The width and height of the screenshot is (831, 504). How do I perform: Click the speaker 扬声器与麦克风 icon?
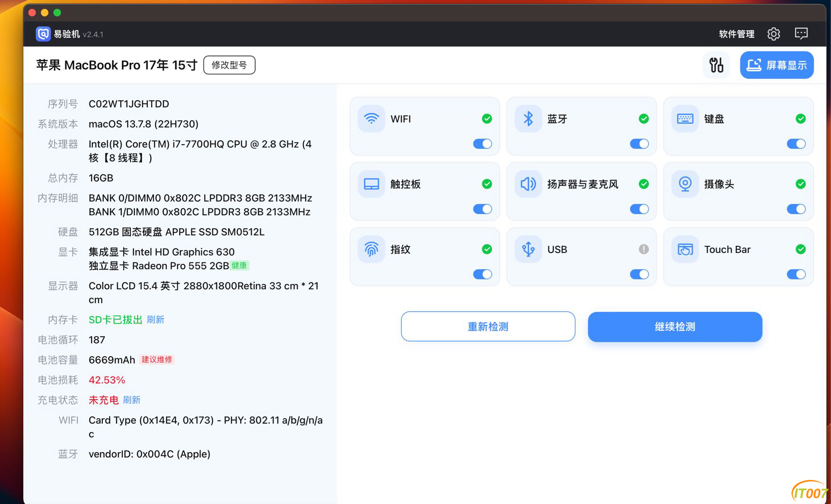(x=528, y=184)
